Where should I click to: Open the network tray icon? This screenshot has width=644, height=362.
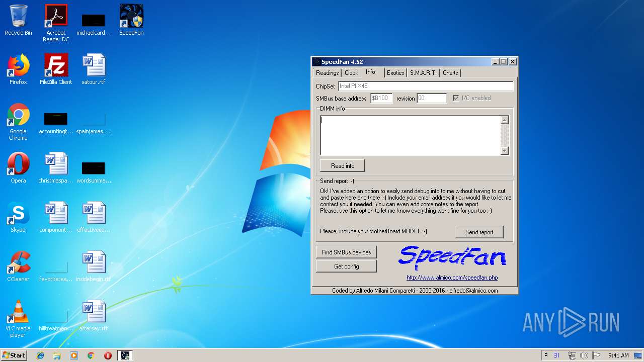tap(572, 355)
